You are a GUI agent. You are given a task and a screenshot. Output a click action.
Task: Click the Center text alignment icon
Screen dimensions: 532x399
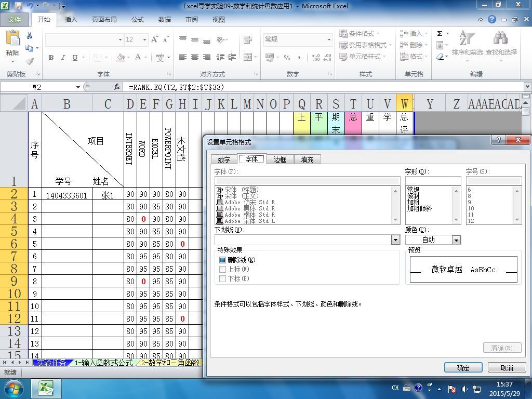(x=195, y=57)
